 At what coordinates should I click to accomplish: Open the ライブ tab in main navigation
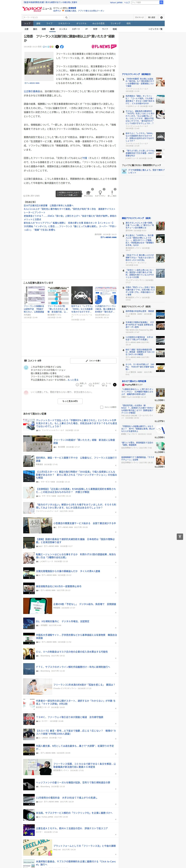point(49,24)
